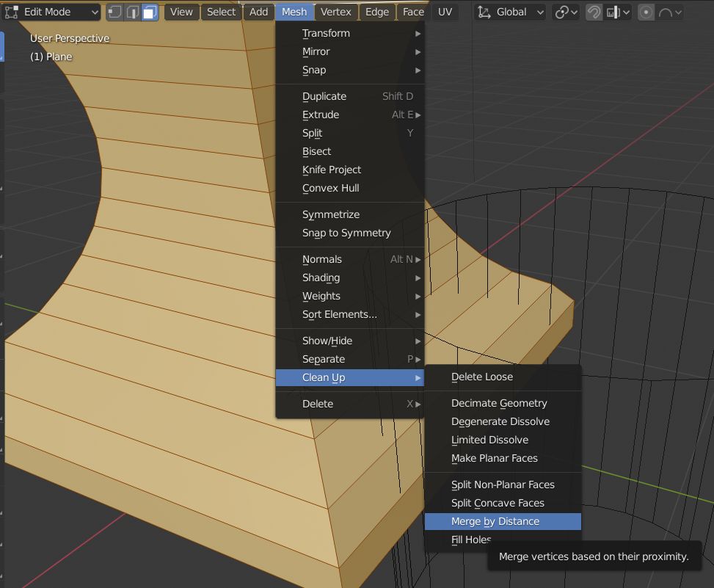Image resolution: width=714 pixels, height=588 pixels.
Task: Select Knife Project
Action: (x=350, y=170)
